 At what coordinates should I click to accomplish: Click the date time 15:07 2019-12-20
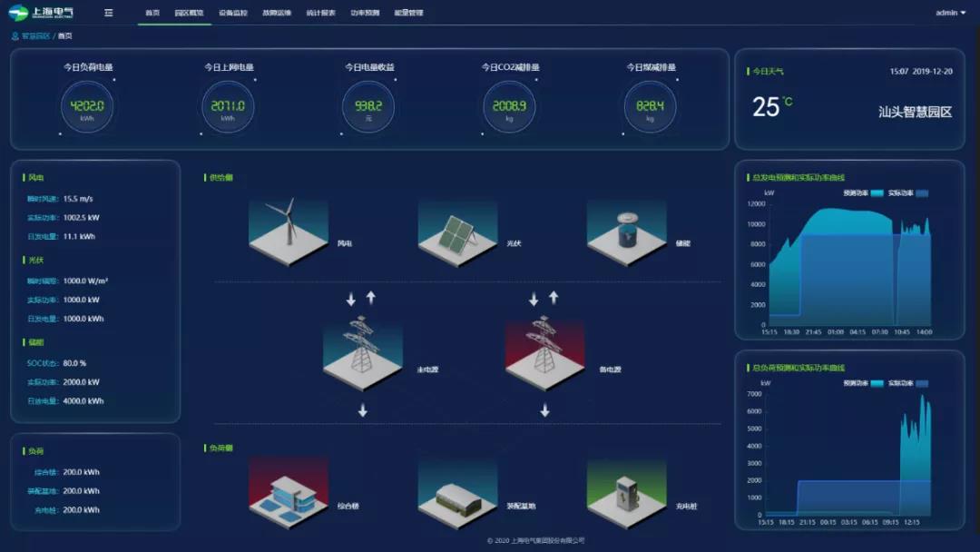click(921, 71)
